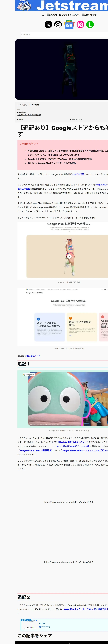Open the 関連リンク No Title card
The image size is (108, 644).
[x=64, y=625]
